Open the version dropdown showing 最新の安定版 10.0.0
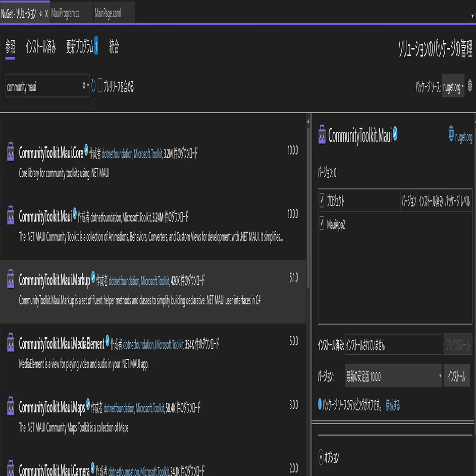This screenshot has width=476, height=476. point(393,376)
